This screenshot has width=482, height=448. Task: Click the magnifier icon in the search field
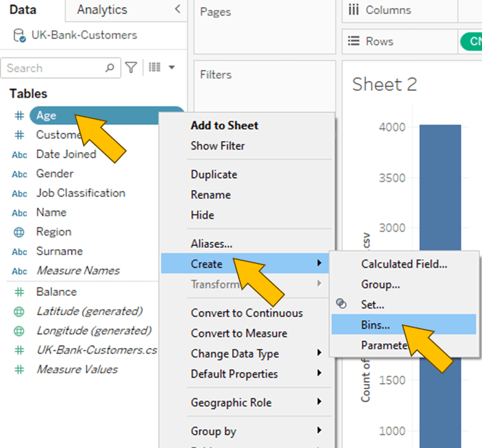110,68
